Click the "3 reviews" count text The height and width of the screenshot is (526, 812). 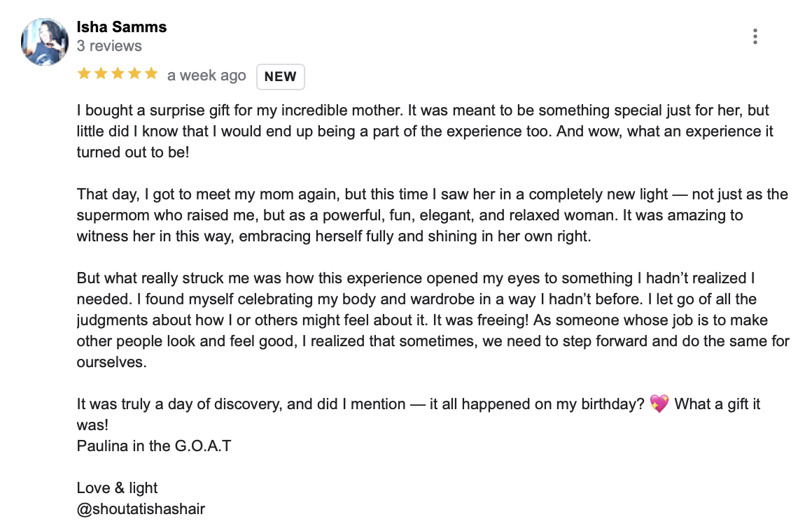point(109,46)
